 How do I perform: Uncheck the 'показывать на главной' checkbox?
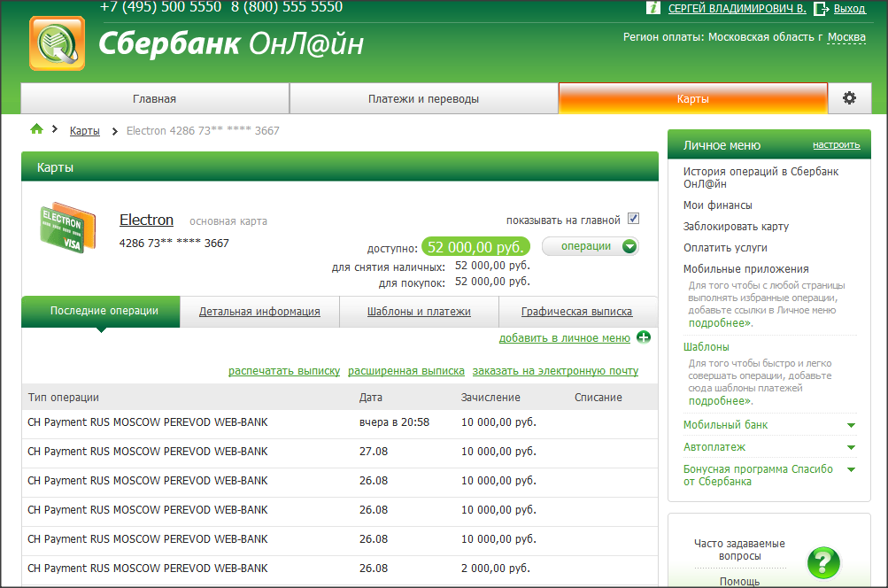point(633,219)
